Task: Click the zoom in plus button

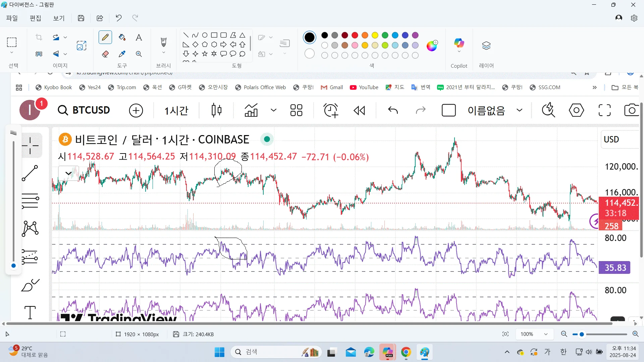Action: pos(635,334)
